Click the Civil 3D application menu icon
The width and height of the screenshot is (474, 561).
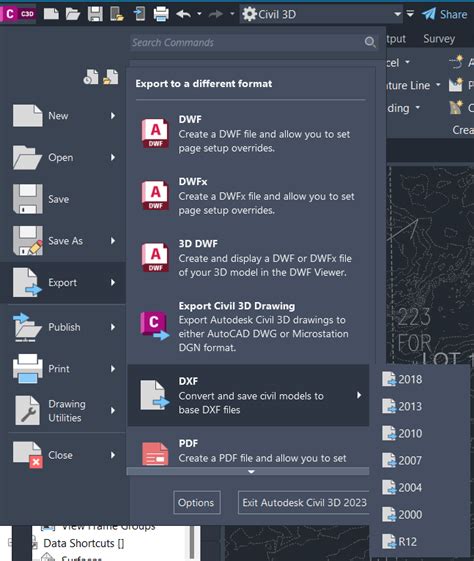(x=18, y=14)
